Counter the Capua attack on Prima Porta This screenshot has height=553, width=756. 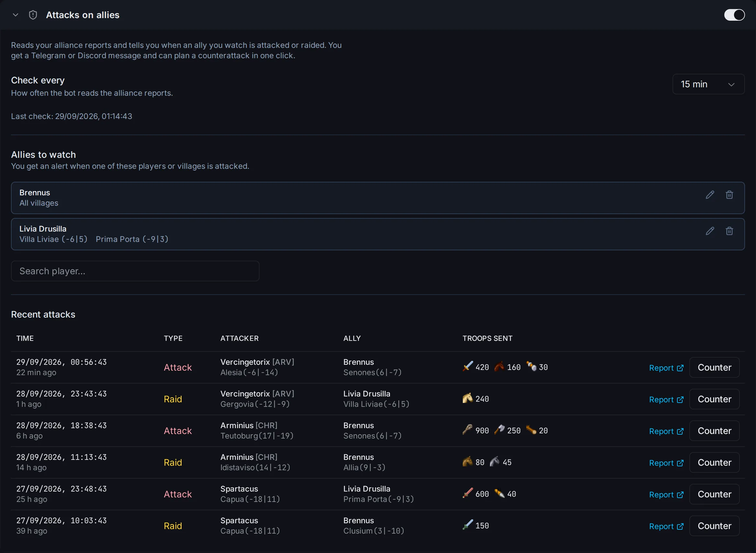714,494
